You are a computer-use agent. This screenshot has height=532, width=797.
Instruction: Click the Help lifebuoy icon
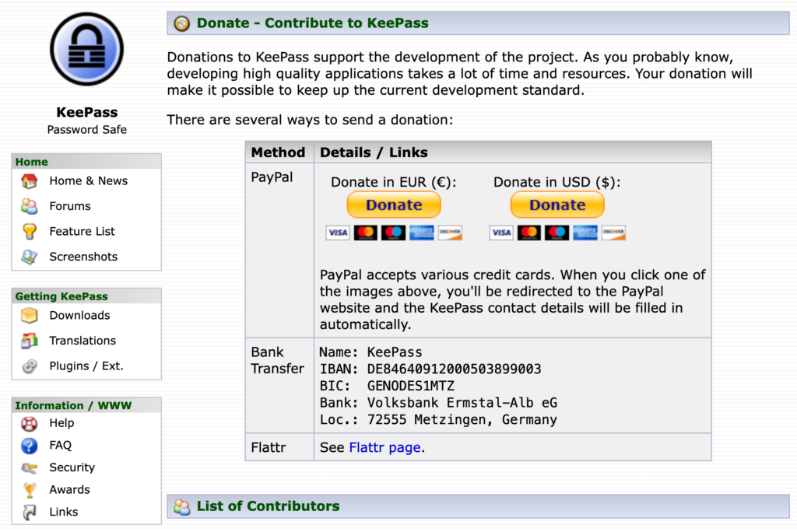30,423
